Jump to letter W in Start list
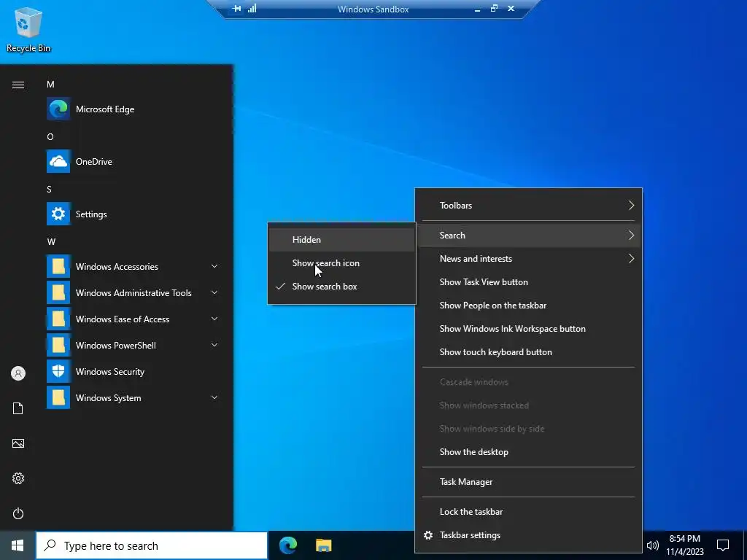 pyautogui.click(x=52, y=241)
